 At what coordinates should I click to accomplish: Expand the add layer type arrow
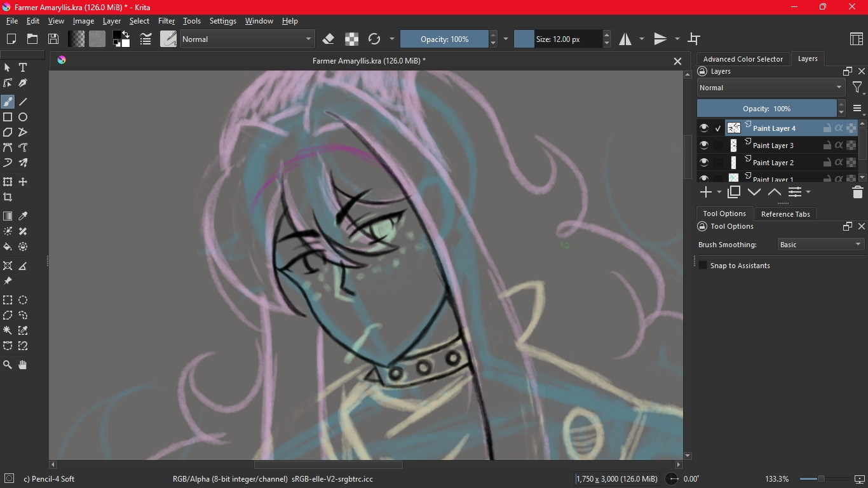click(719, 192)
